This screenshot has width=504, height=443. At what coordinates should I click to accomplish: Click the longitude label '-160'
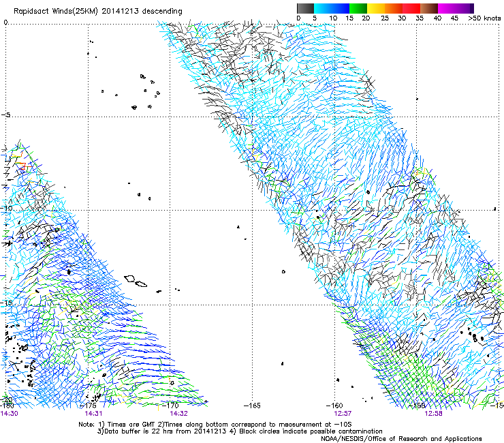pyautogui.click(x=334, y=406)
